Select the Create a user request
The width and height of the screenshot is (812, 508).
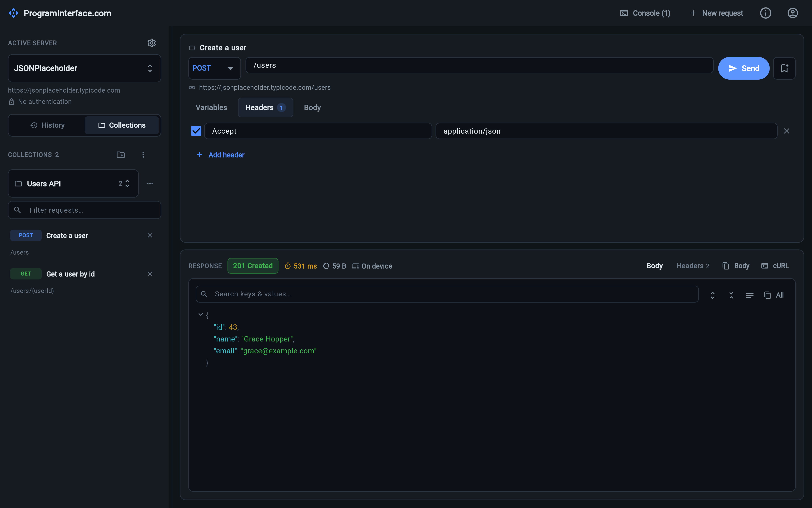tap(67, 236)
